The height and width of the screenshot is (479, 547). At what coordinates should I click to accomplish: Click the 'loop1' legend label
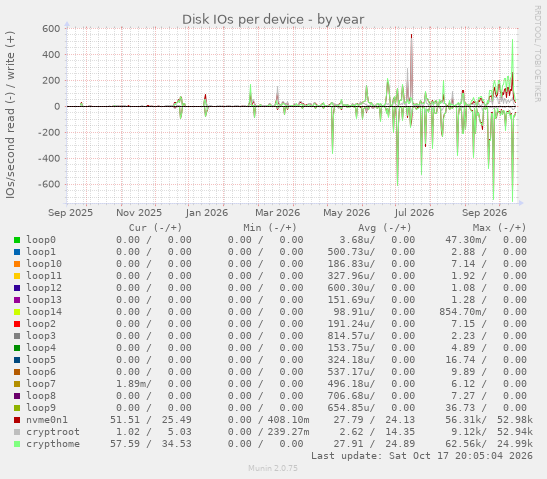pos(41,252)
